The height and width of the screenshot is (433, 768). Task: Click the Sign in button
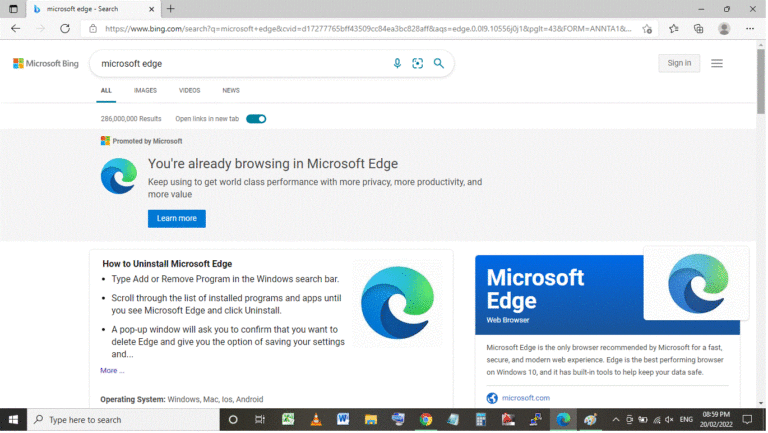click(x=679, y=63)
